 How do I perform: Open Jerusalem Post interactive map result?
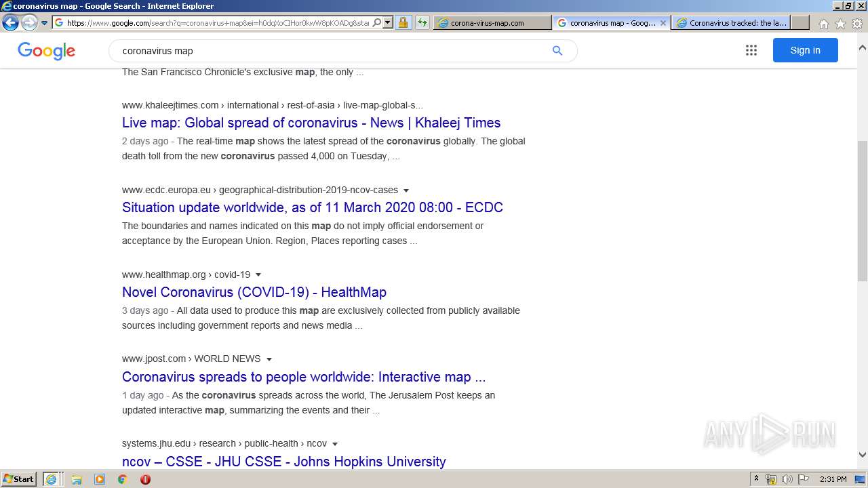304,377
